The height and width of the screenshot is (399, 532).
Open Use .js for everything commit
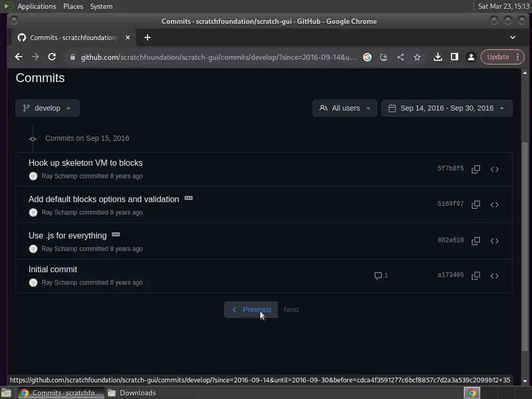(68, 235)
